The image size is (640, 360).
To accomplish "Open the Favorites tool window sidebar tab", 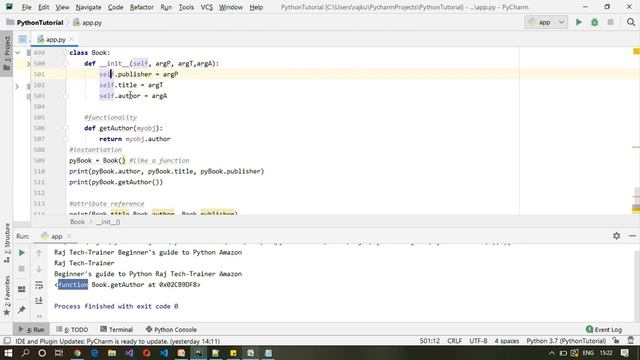I will pos(7,296).
